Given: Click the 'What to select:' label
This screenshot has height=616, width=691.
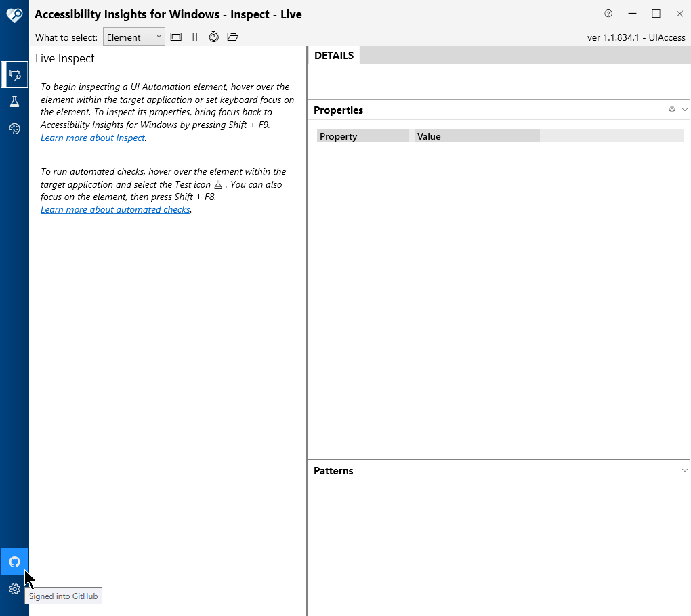Looking at the screenshot, I should 66,37.
